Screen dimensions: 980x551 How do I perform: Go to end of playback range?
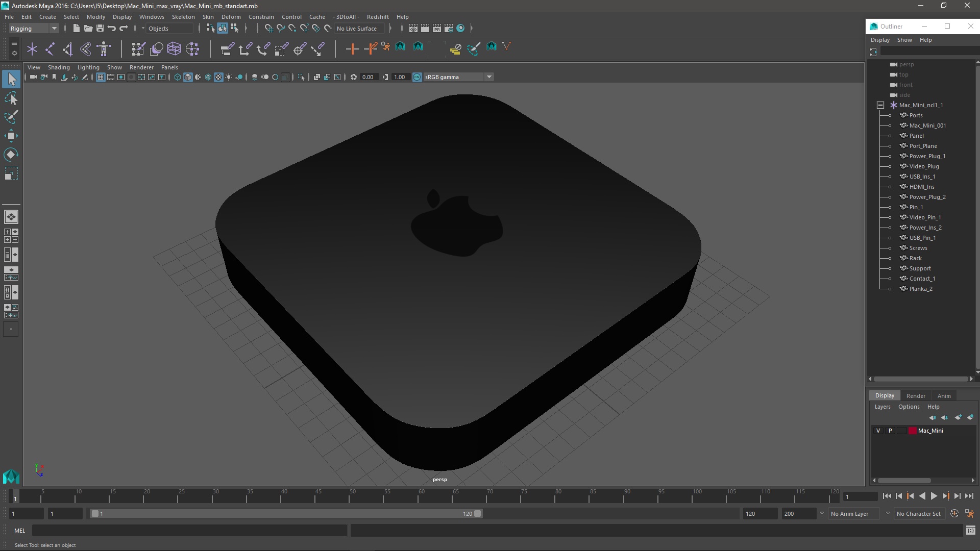969,496
